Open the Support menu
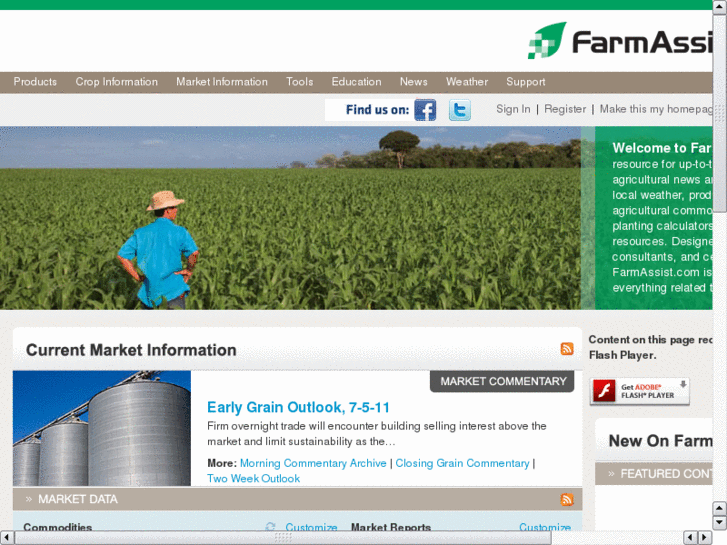727x545 pixels. click(526, 82)
